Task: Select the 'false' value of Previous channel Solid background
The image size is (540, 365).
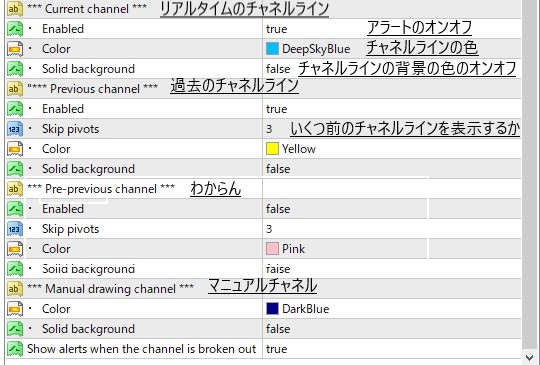Action: pos(278,169)
